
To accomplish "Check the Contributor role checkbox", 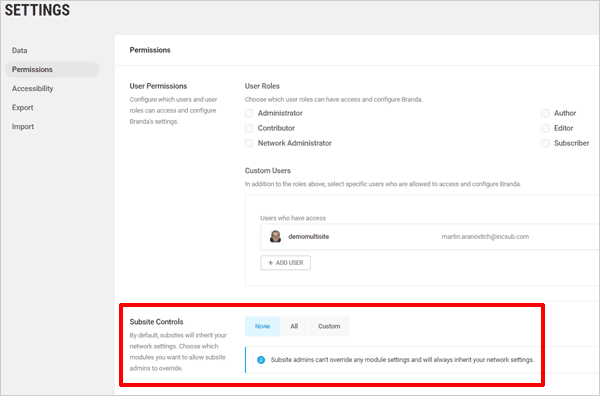I will [249, 128].
